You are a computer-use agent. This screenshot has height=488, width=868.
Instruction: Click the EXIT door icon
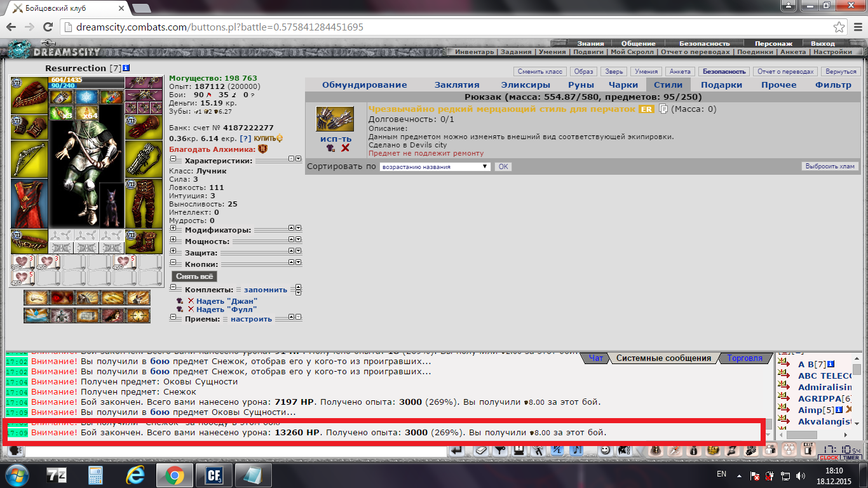808,449
